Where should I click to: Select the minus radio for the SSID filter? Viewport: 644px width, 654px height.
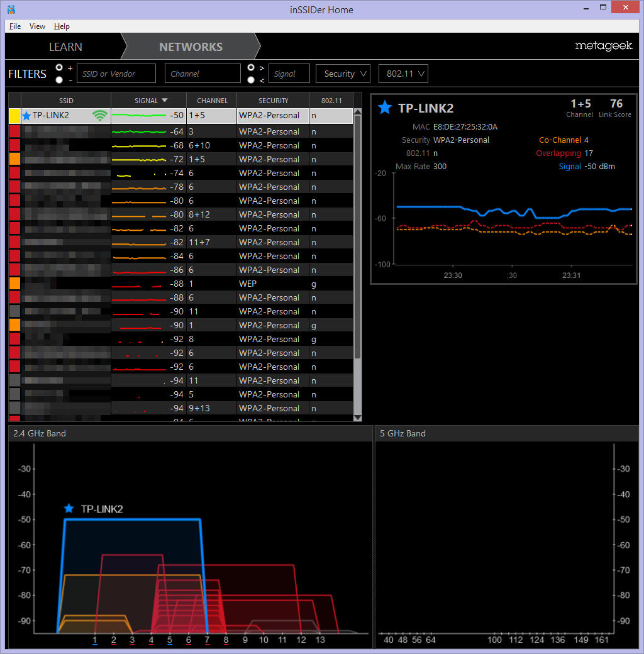pyautogui.click(x=59, y=80)
